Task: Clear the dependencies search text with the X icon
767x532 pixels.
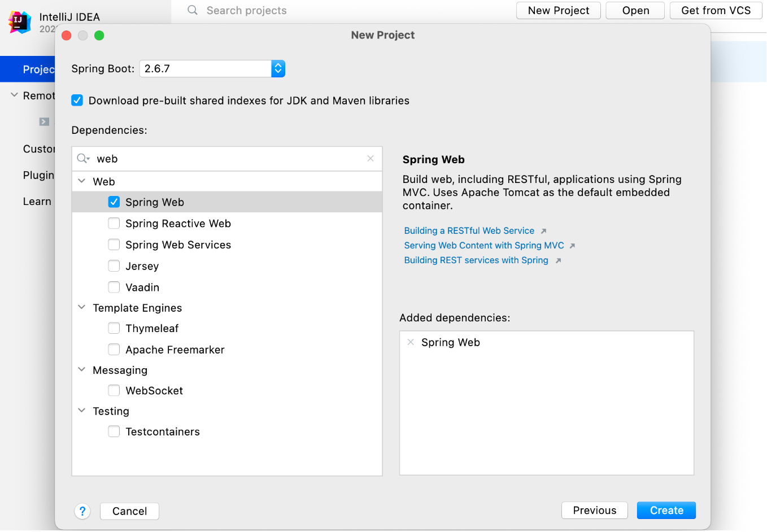Action: 371,159
